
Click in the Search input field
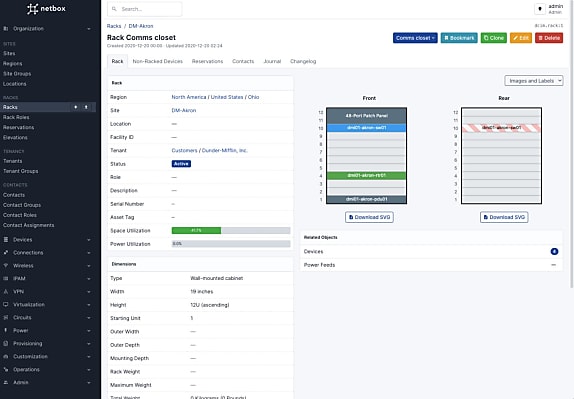pos(145,9)
